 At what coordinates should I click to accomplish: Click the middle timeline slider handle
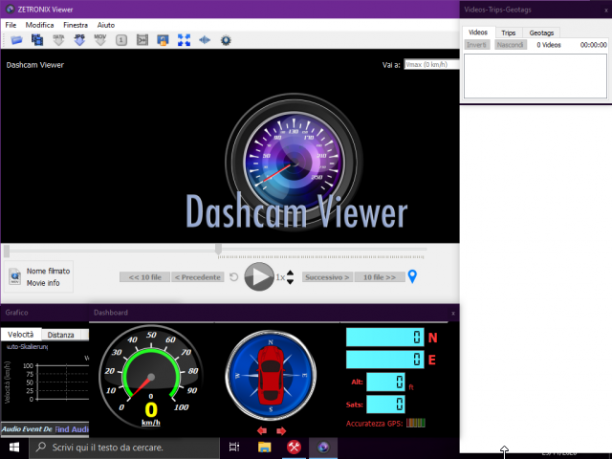[219, 249]
